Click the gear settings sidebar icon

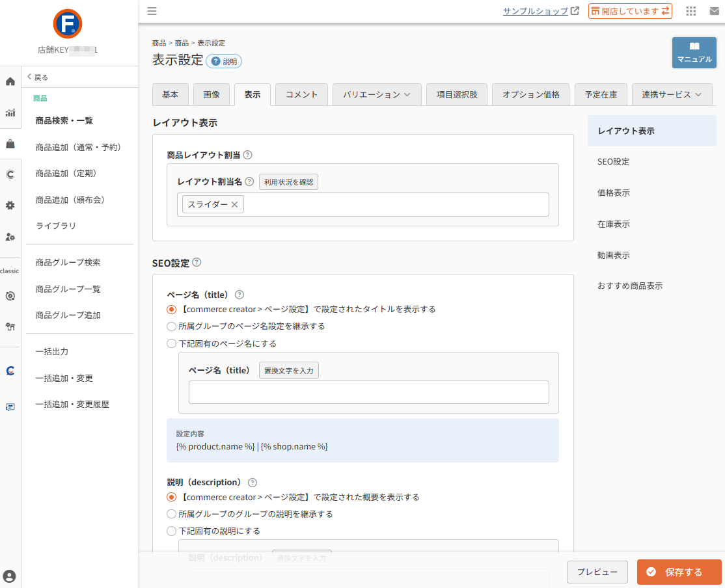click(10, 206)
